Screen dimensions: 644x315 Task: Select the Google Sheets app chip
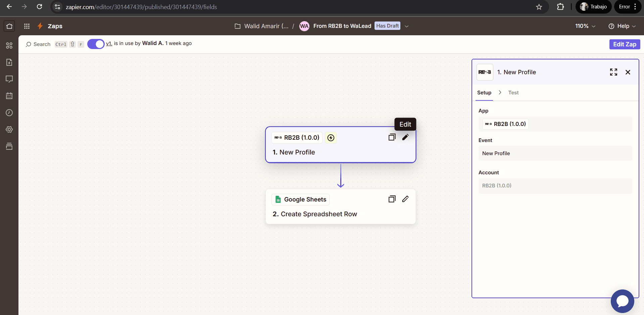[x=300, y=199]
